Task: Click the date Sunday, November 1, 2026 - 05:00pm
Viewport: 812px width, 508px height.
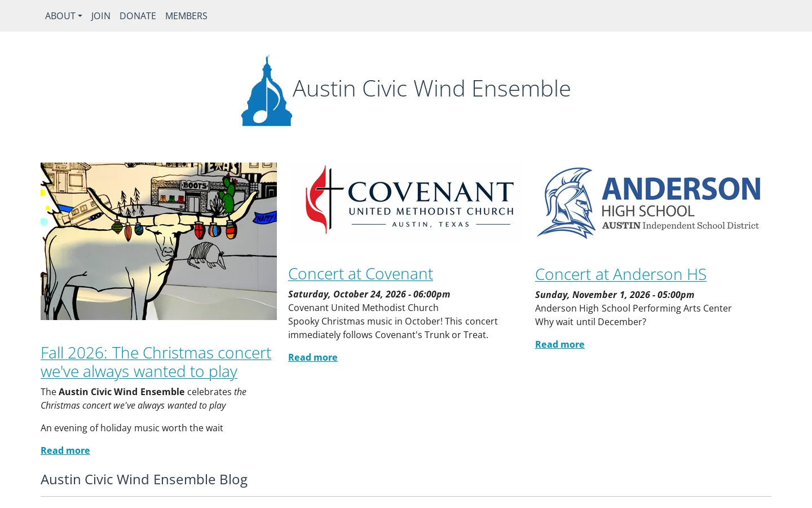Action: click(615, 295)
